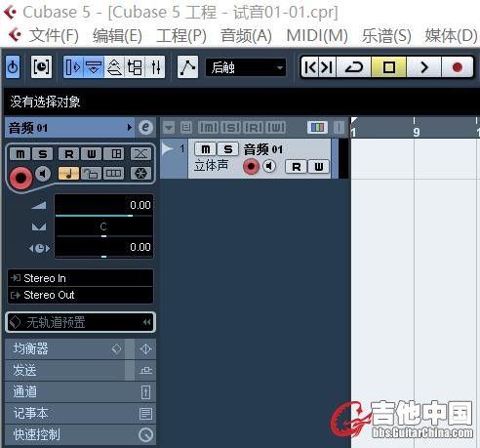The width and height of the screenshot is (480, 448).
Task: Open the automatic quantize clock button
Action: coord(41,67)
